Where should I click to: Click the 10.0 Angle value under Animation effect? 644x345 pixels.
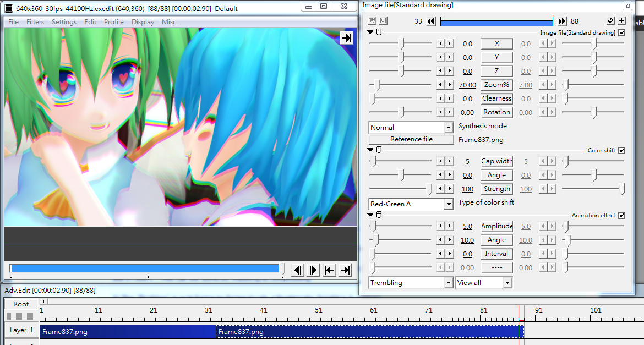click(467, 240)
